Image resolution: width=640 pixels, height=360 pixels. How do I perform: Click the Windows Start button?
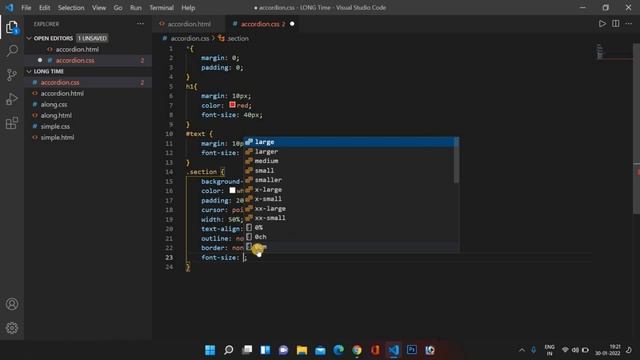click(210, 350)
